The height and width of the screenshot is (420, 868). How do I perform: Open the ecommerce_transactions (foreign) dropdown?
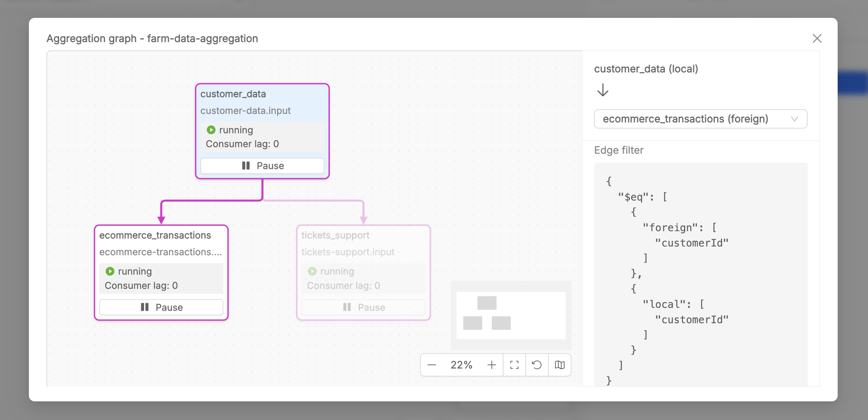point(700,119)
